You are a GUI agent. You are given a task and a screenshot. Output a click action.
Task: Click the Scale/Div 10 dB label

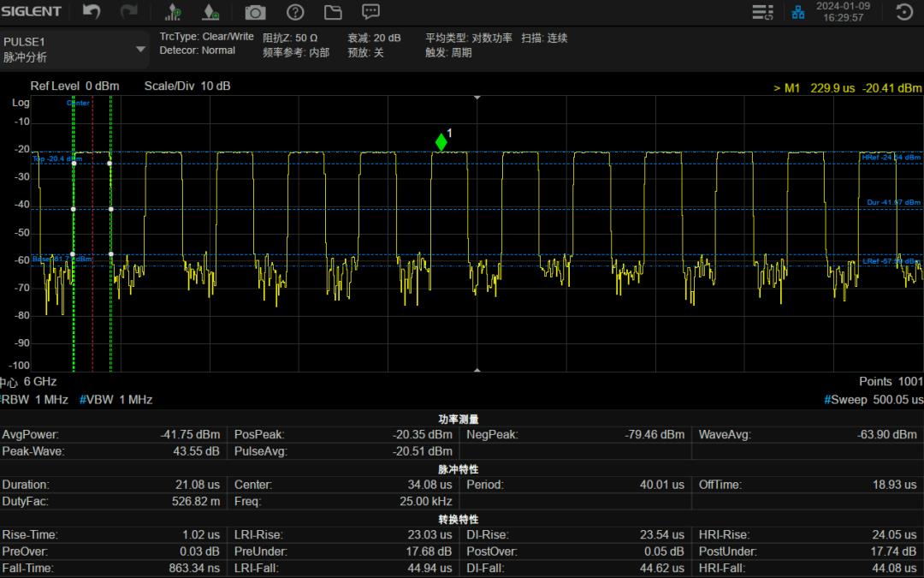click(187, 86)
